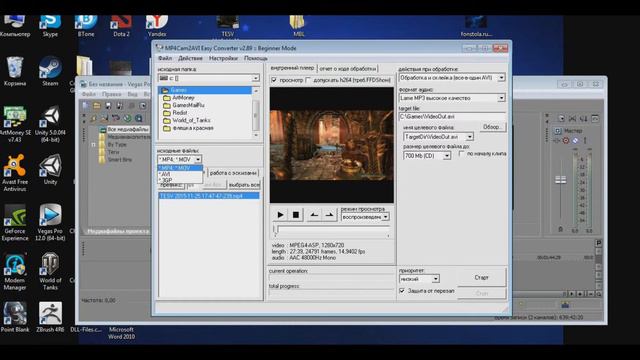Click the Stop square button in player
This screenshot has height=360, width=640.
click(x=296, y=215)
